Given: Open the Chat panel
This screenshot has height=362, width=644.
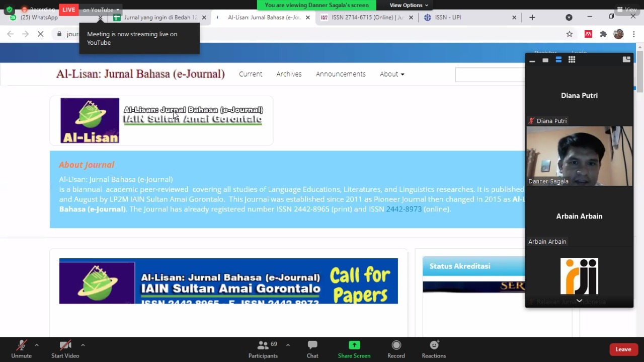Looking at the screenshot, I should pyautogui.click(x=312, y=349).
